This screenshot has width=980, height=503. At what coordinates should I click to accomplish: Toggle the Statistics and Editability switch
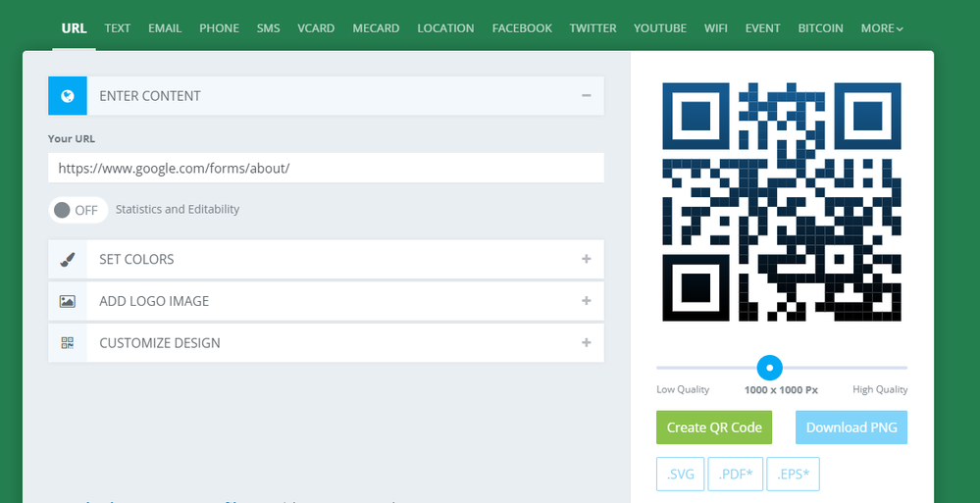tap(77, 210)
